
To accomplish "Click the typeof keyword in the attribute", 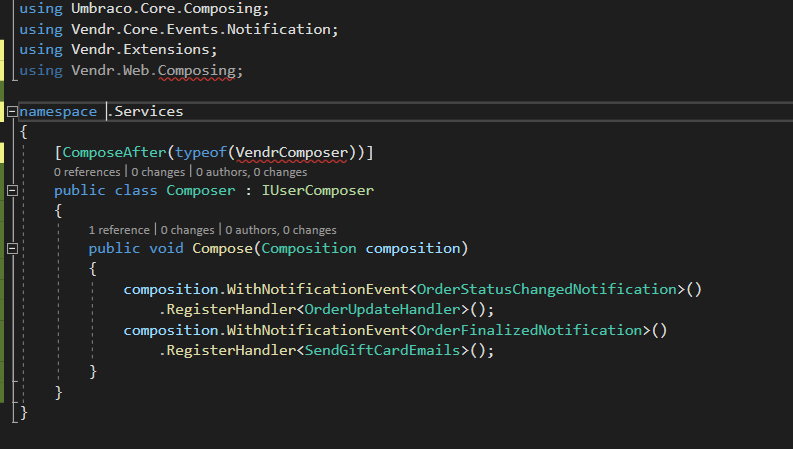I will (201, 152).
